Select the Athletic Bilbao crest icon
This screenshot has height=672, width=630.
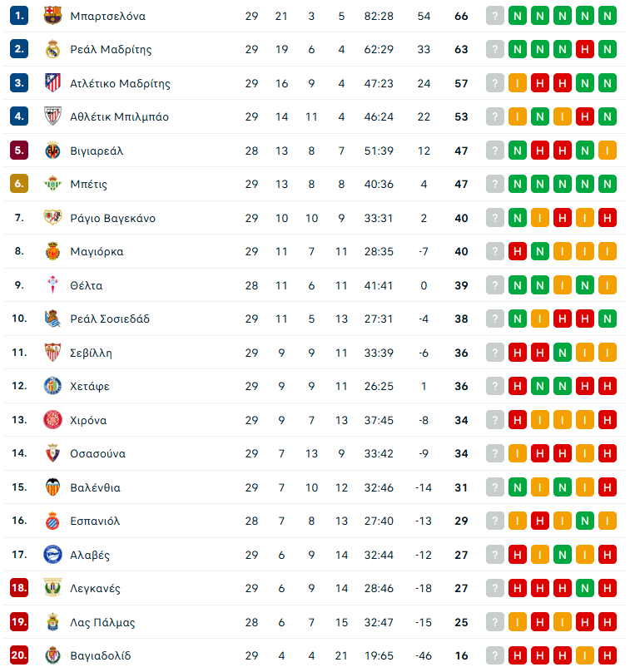(x=52, y=116)
